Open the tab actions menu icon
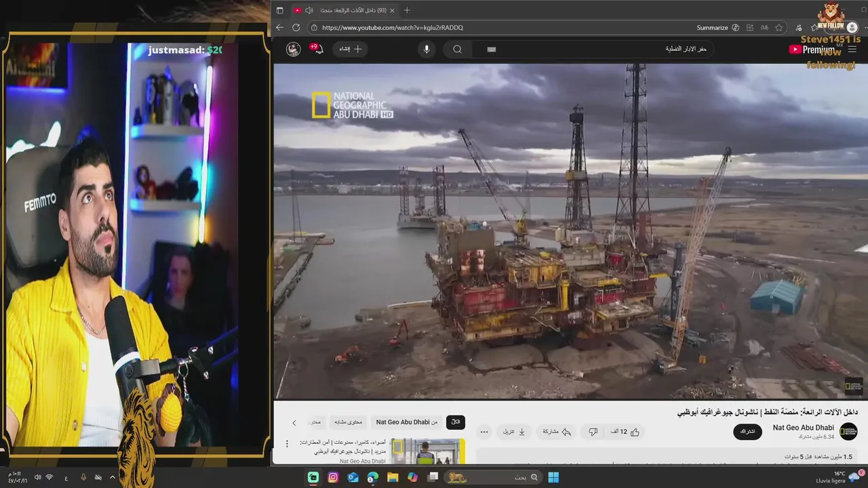This screenshot has width=868, height=488. coord(279,10)
